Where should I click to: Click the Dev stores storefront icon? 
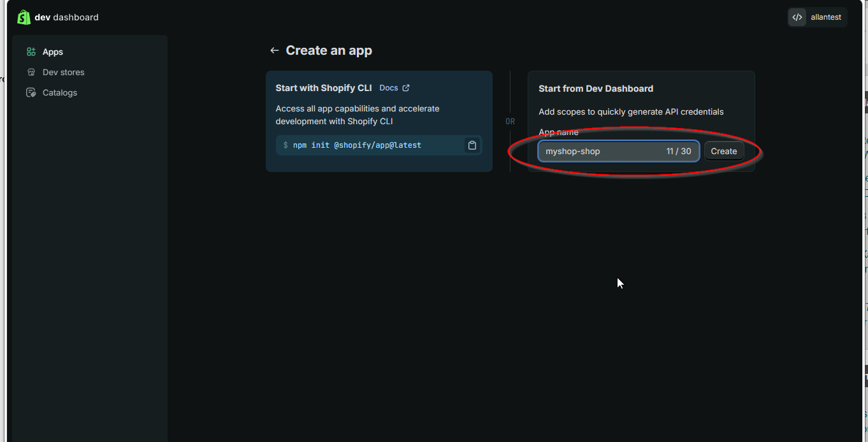(31, 72)
